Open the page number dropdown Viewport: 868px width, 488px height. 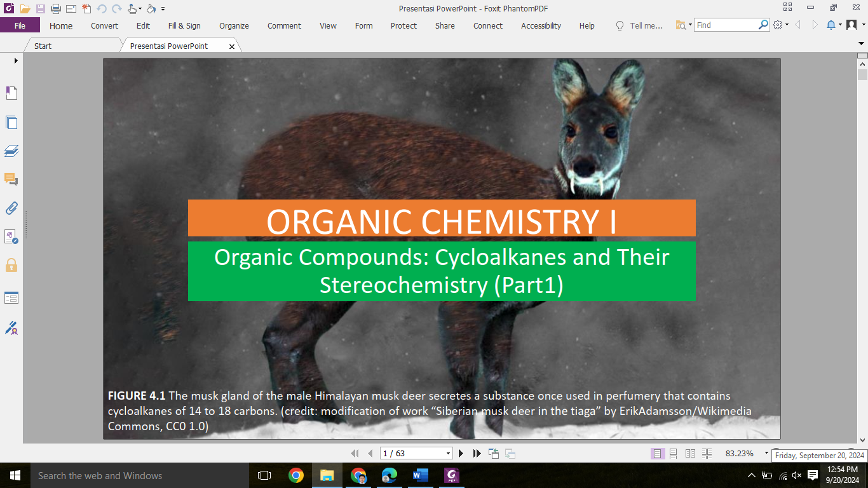pos(448,454)
